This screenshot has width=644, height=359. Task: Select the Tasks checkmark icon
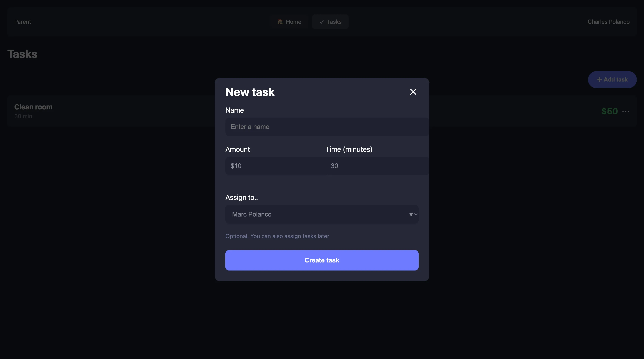click(x=321, y=22)
